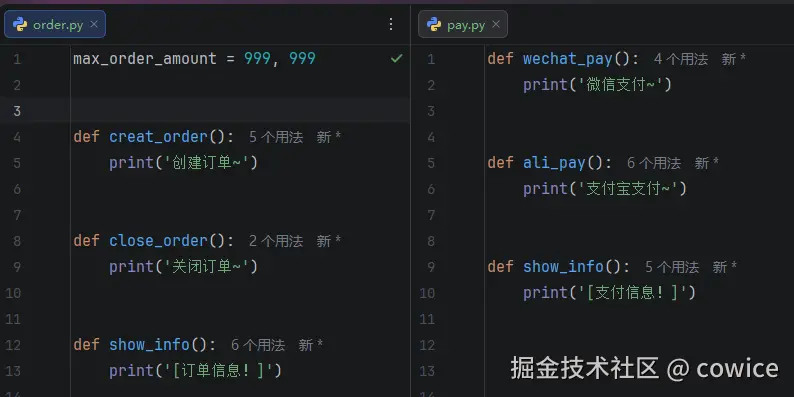794x397 pixels.
Task: Click the max_order_amount variable name
Action: (145, 59)
